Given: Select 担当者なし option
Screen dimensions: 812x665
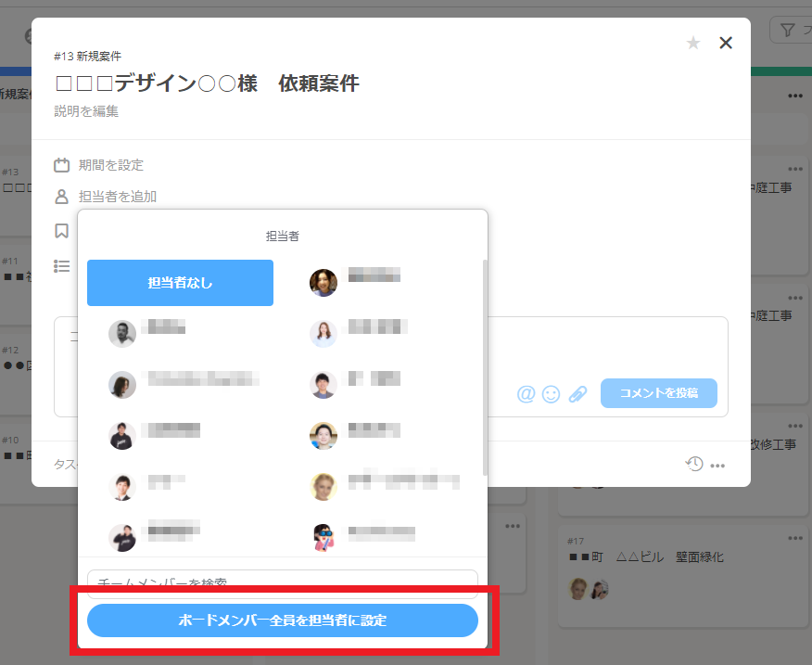Looking at the screenshot, I should 180,283.
